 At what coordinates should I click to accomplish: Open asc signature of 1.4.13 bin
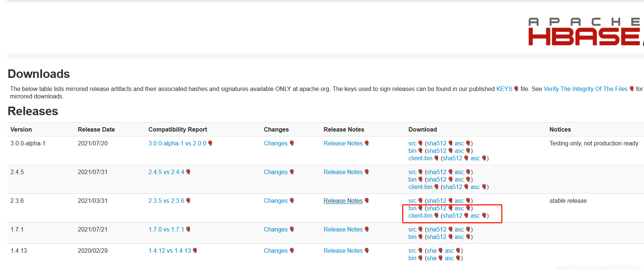click(x=449, y=258)
